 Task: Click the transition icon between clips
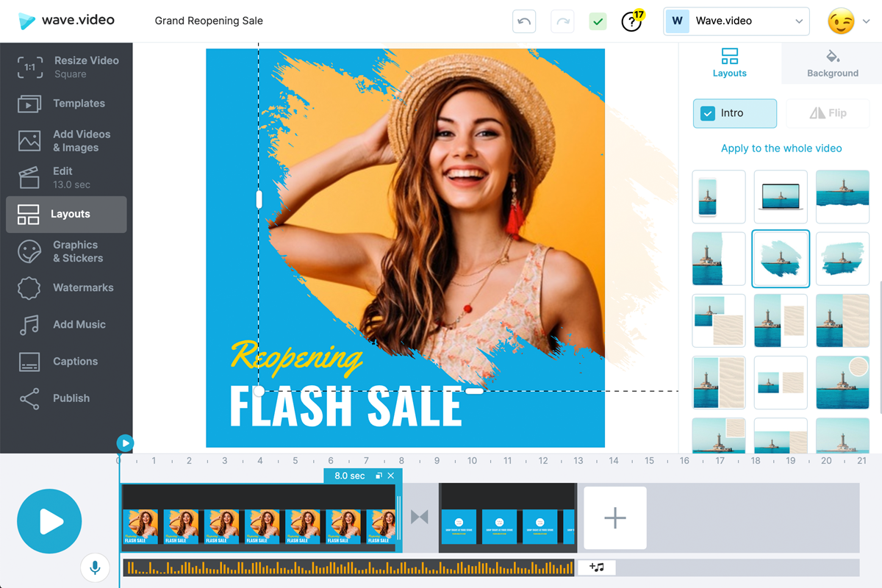coord(420,517)
